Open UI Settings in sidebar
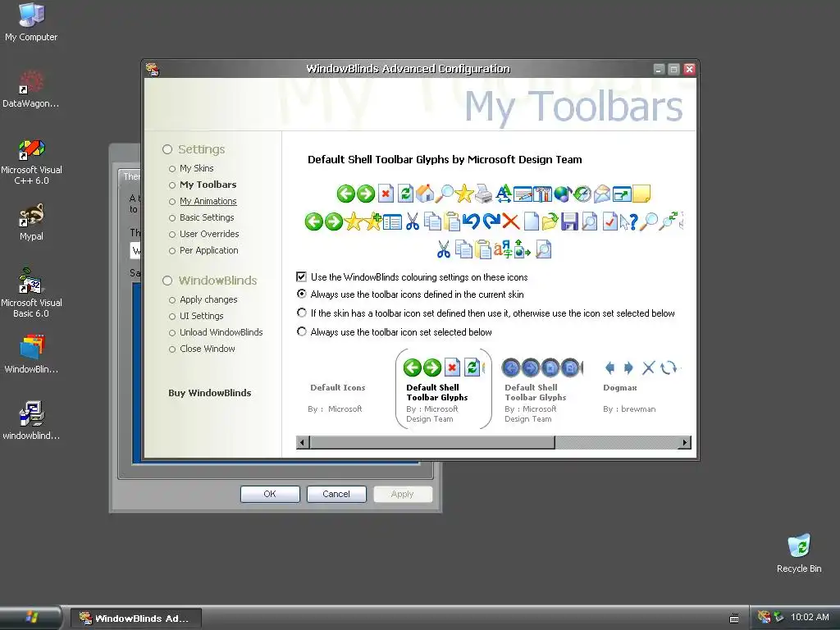840x630 pixels. pos(202,316)
